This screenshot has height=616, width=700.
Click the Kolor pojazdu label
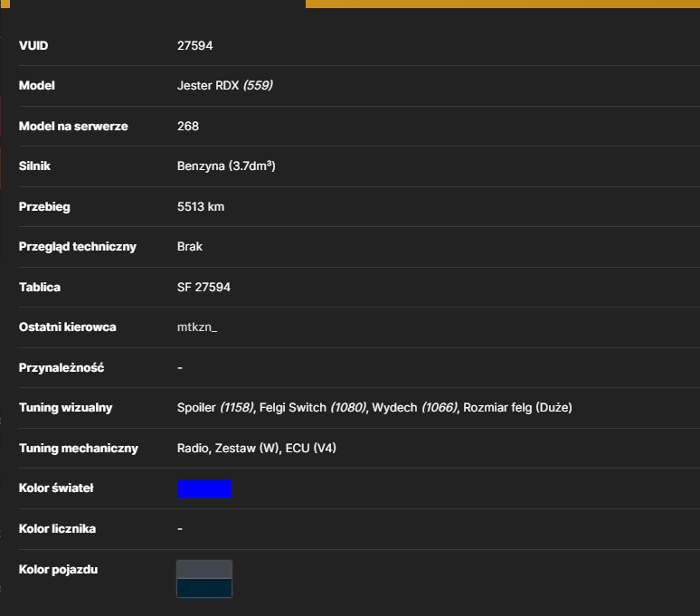tap(58, 570)
